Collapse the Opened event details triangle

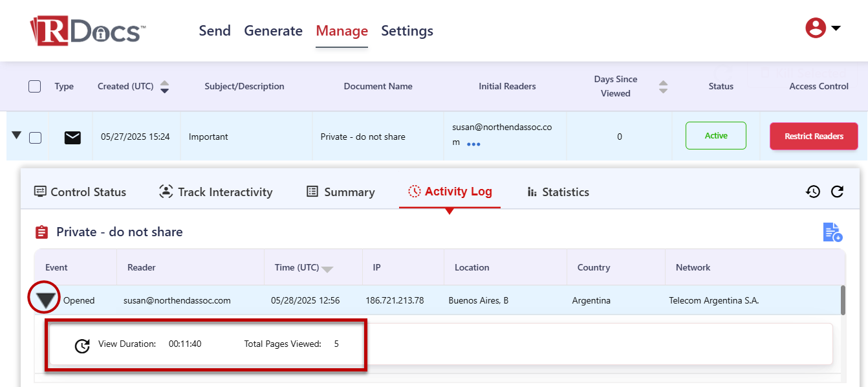45,300
